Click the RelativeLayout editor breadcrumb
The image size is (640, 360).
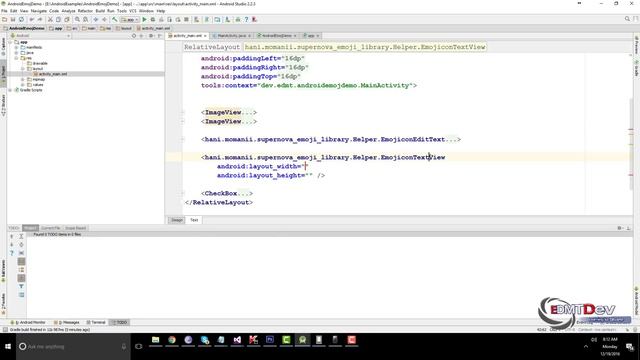(x=212, y=47)
